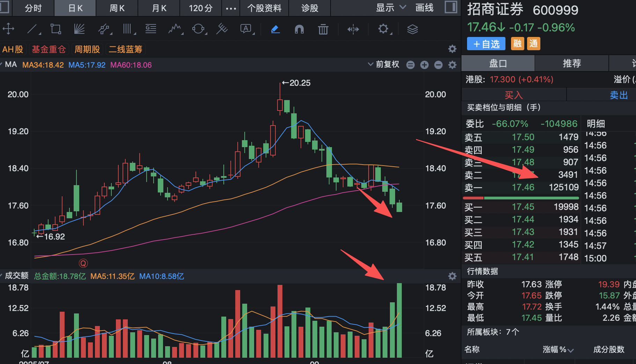636x364 pixels.
Task: Click 卖一 price 17.46 row
Action: (x=521, y=188)
